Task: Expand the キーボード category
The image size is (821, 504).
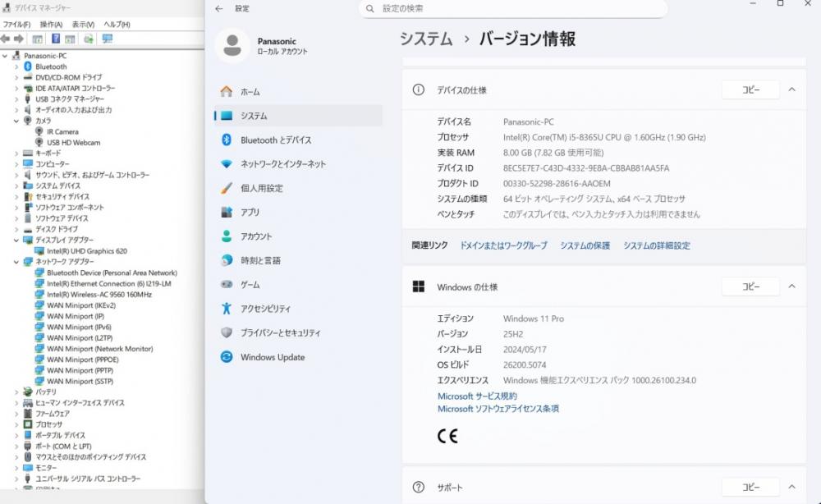Action: tap(16, 153)
